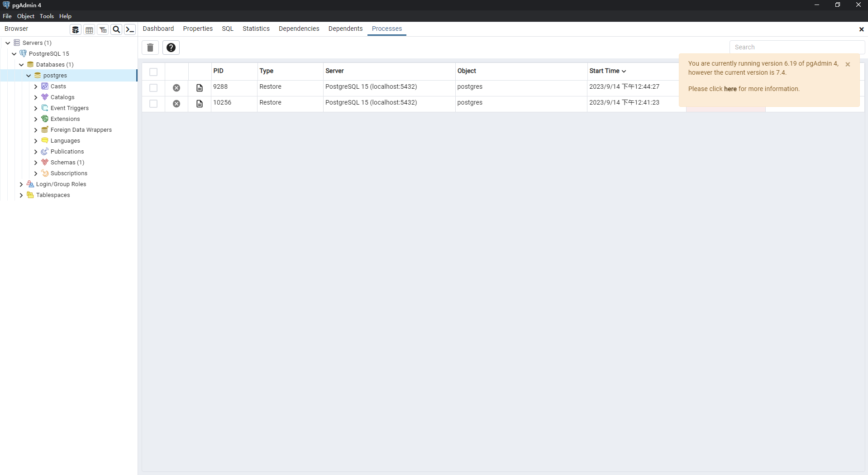View details of process PID 10256
Screen dimensions: 868x475
click(200, 104)
